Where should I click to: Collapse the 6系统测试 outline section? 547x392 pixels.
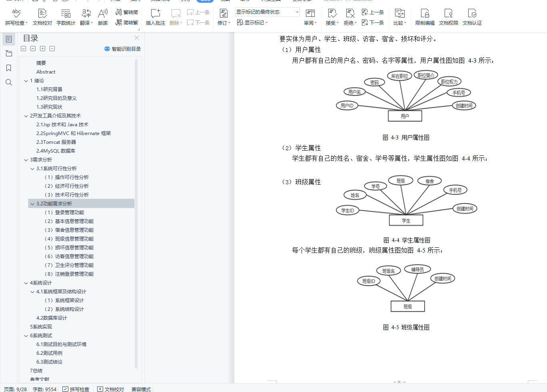[x=26, y=336]
